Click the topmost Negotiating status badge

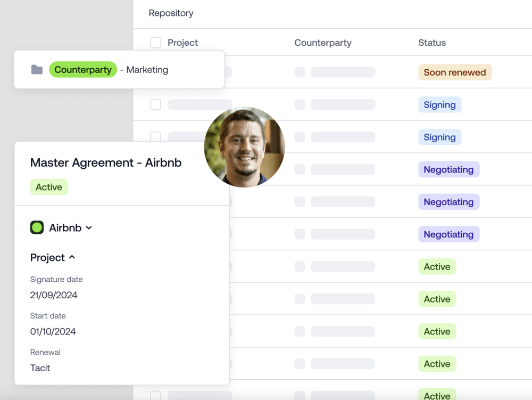tap(448, 169)
